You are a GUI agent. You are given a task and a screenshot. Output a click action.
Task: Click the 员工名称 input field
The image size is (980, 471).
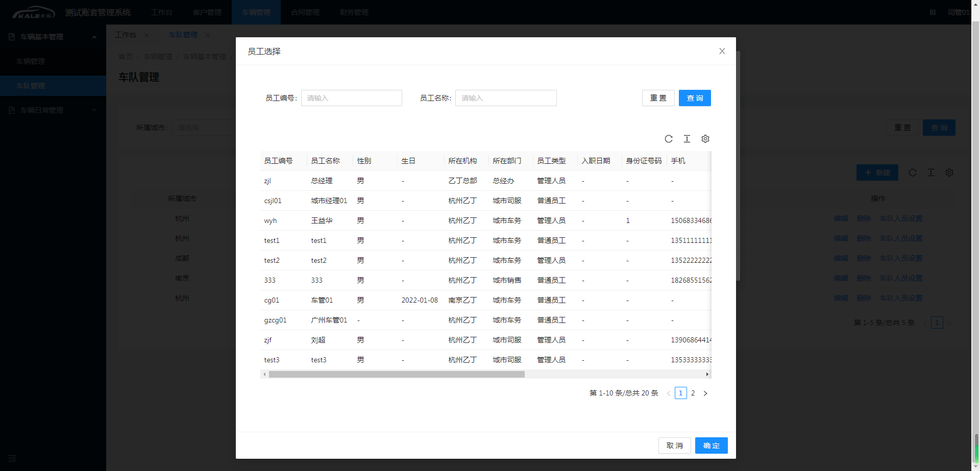coord(506,98)
